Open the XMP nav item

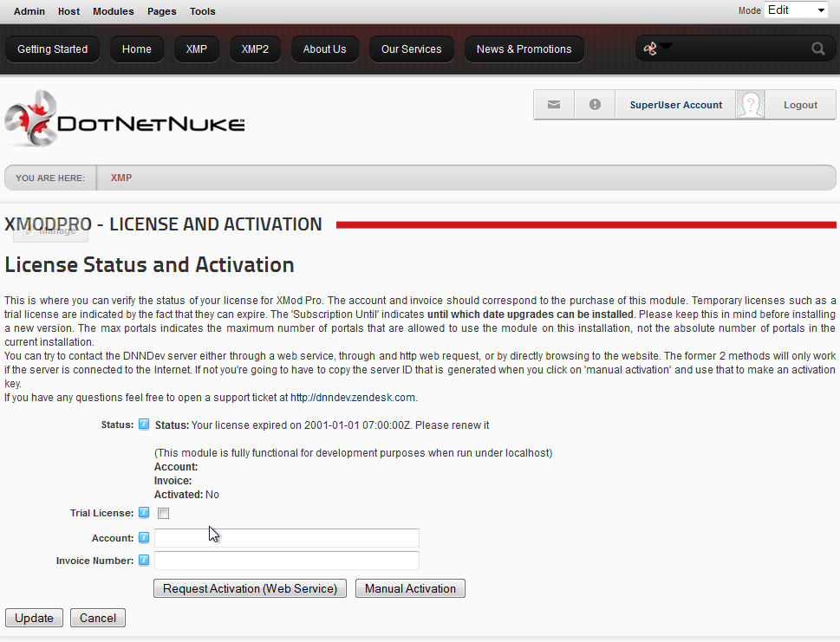(197, 49)
